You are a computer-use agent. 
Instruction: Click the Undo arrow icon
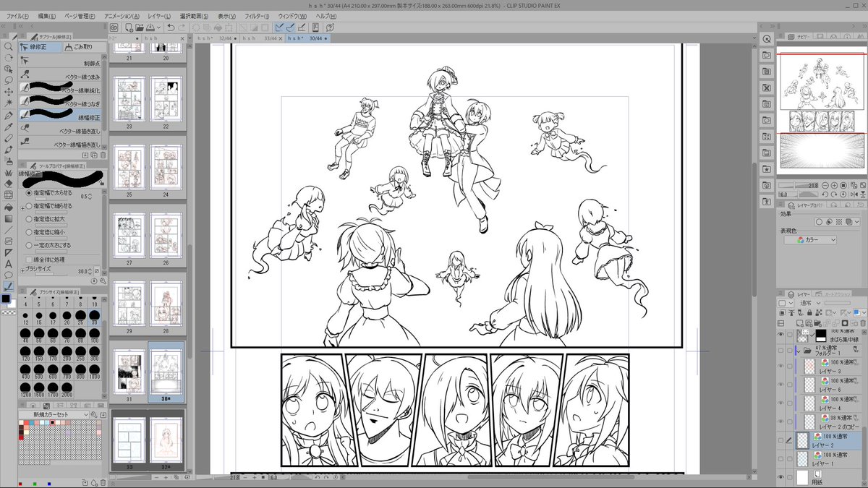(171, 27)
